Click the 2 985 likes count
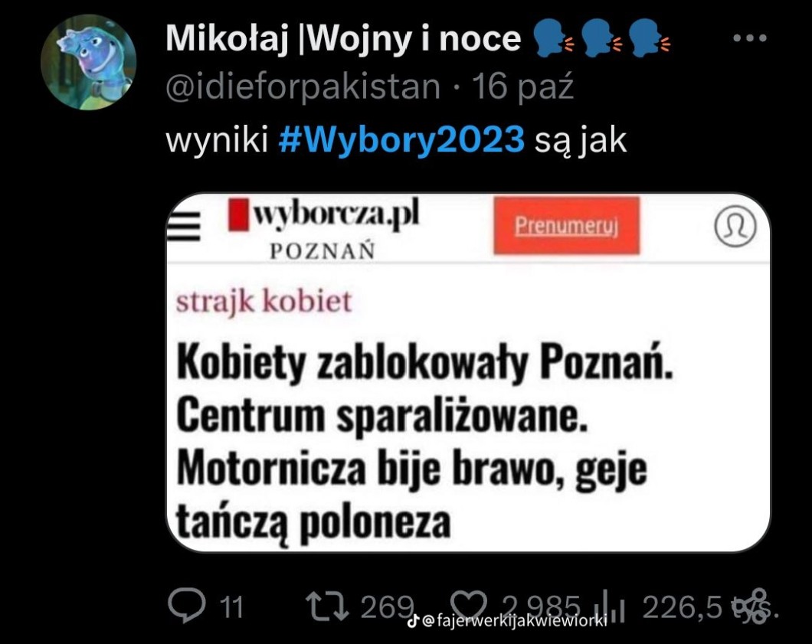Viewport: 812px width, 644px height. [540, 606]
